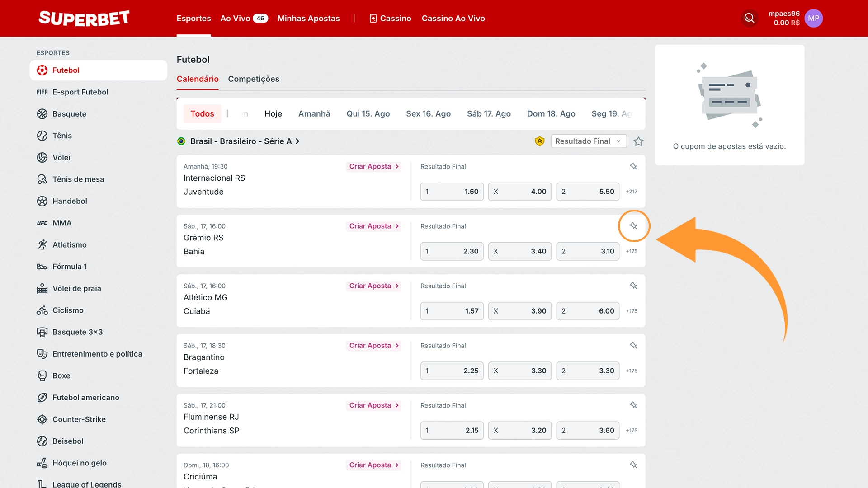
Task: Open Criar Aposta for Fluminense RJ match
Action: tap(374, 405)
